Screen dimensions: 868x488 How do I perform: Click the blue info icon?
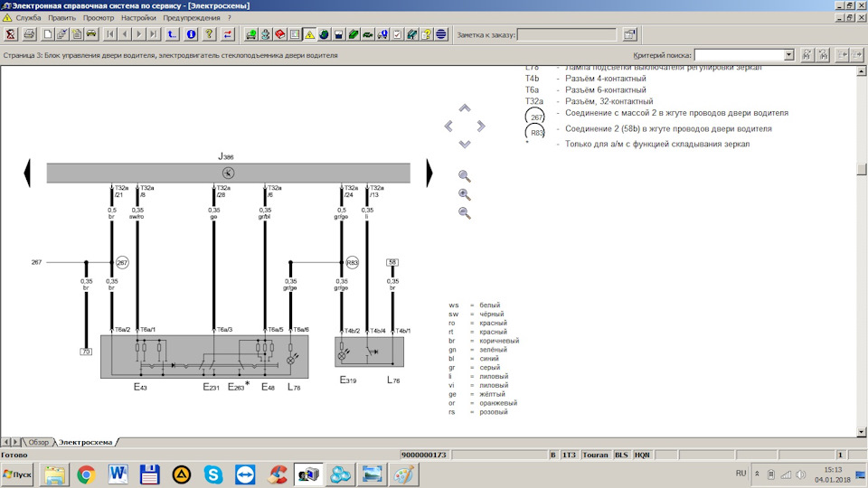click(191, 34)
